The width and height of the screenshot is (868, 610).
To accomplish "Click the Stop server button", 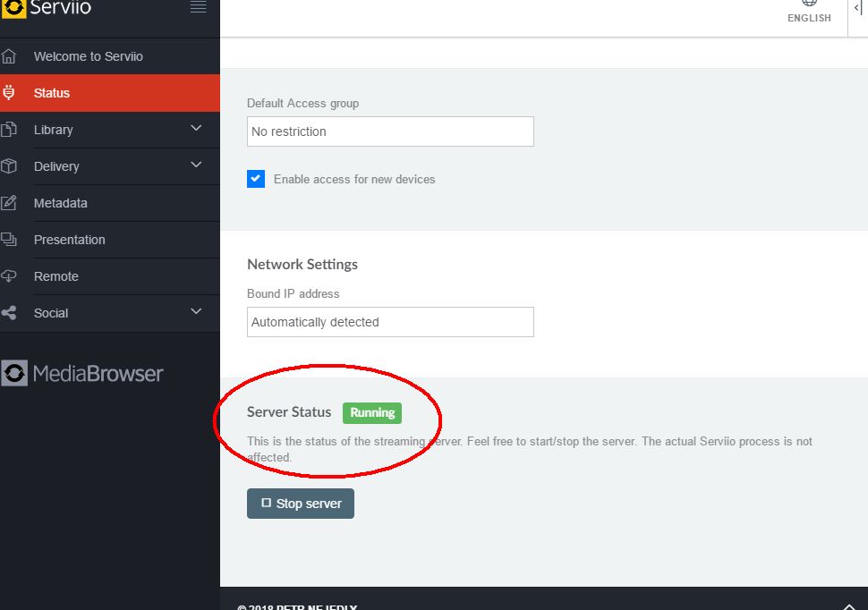I will (x=301, y=504).
